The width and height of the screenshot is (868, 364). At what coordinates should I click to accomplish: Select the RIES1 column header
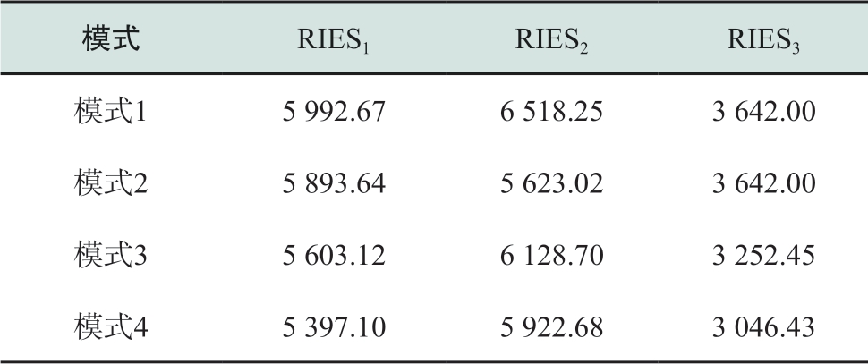click(333, 40)
